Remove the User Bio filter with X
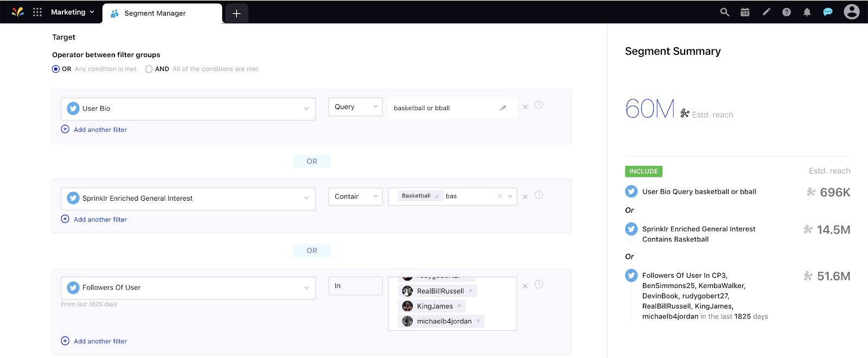The width and height of the screenshot is (868, 358). point(525,107)
